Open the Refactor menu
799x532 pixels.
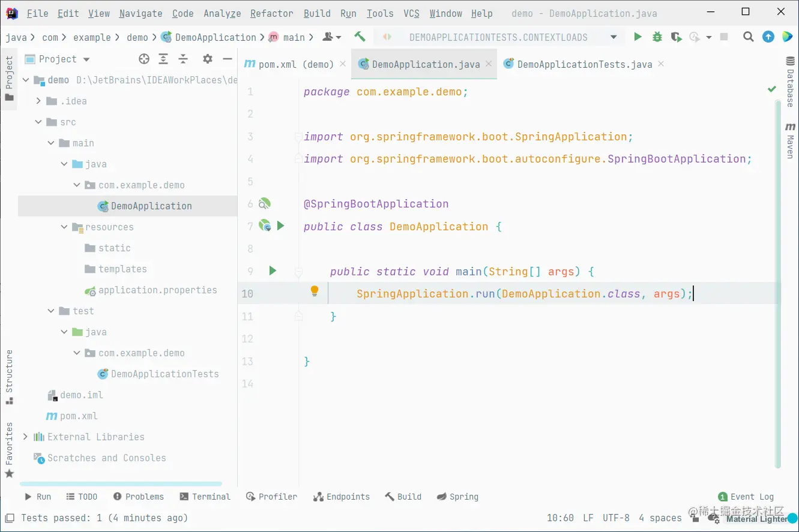[x=273, y=13]
